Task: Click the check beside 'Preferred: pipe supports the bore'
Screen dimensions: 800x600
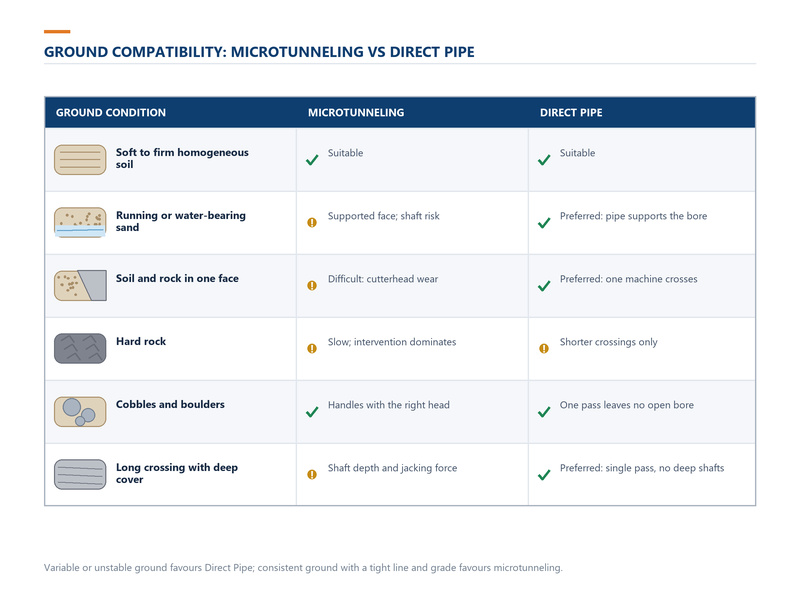Action: tap(544, 223)
